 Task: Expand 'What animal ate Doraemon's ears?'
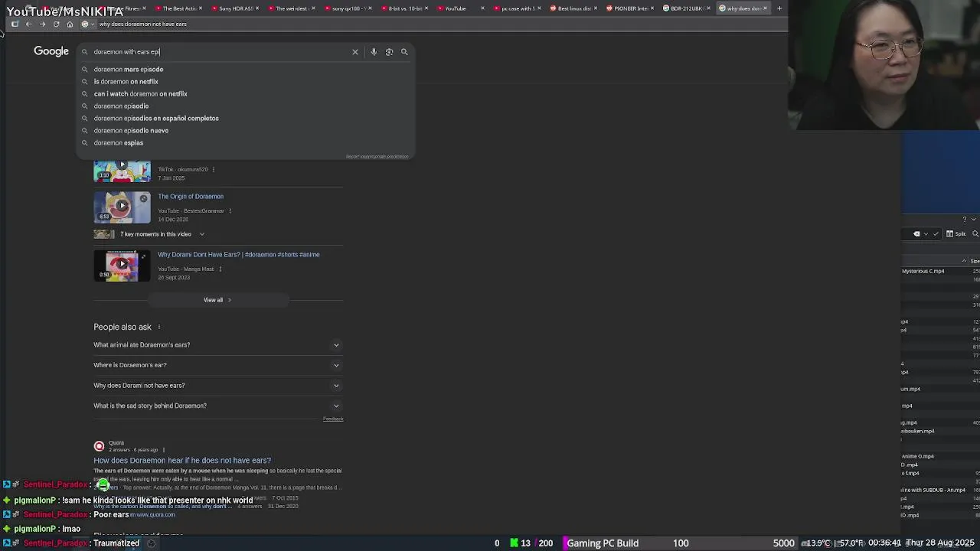(x=217, y=345)
